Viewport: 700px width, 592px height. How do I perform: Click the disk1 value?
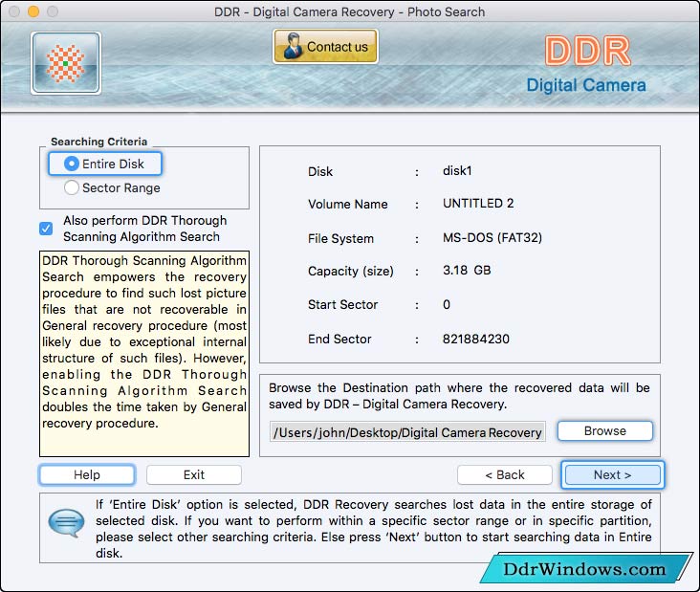pyautogui.click(x=457, y=170)
